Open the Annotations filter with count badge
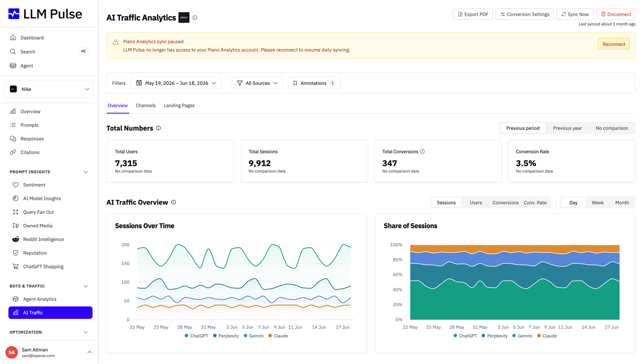The image size is (644, 364). click(314, 83)
